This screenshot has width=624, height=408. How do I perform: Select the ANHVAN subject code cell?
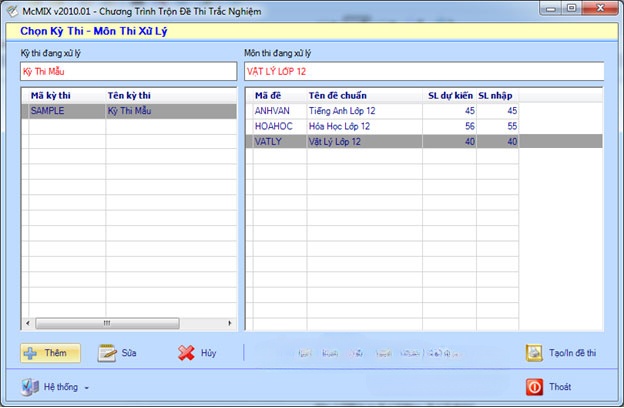point(280,111)
